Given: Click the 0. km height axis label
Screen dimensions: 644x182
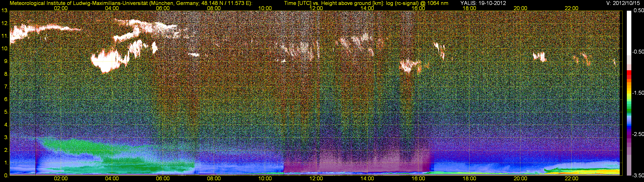Looking at the screenshot, I should click(6, 175).
